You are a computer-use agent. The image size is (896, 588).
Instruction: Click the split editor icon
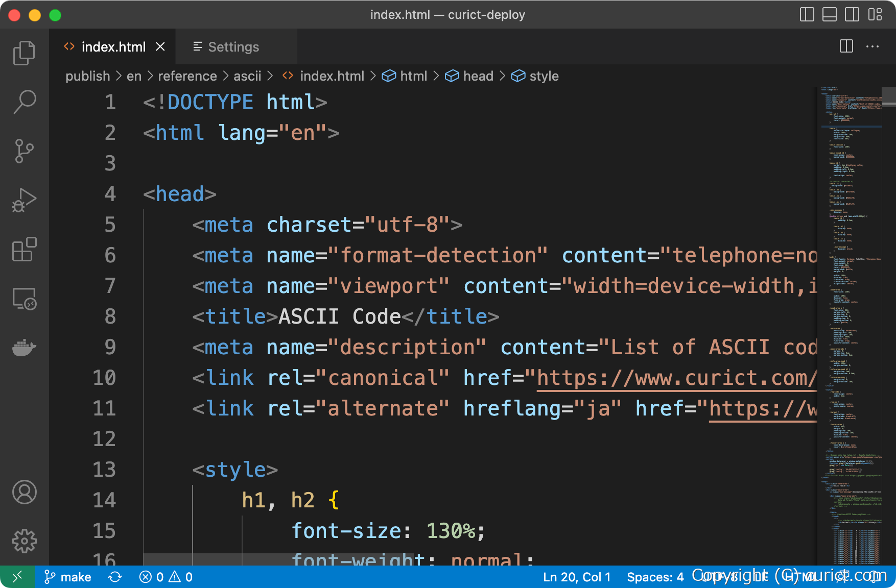(846, 46)
